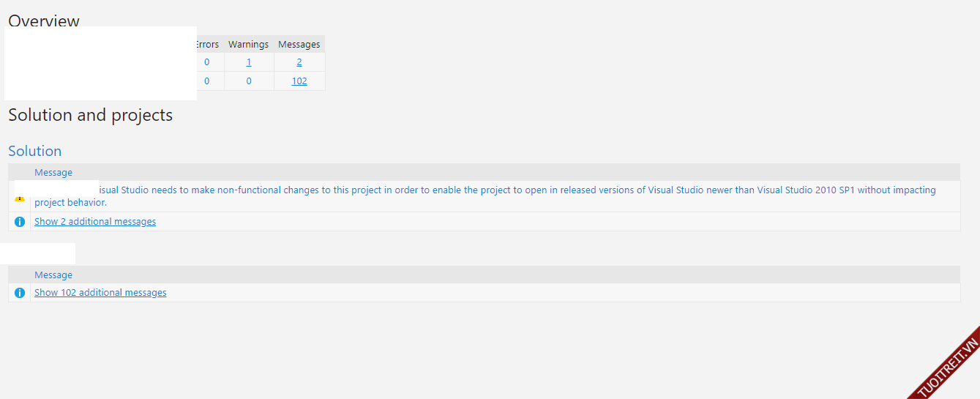Expand Show 102 additional messages

(100, 293)
